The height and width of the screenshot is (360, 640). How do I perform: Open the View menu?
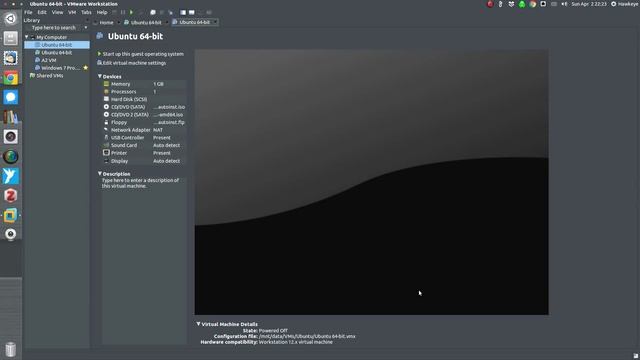(x=58, y=12)
